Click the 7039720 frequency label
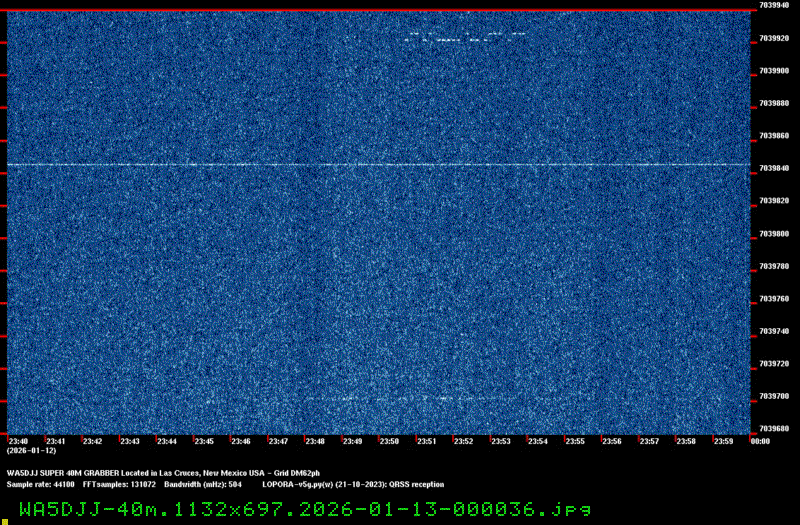The height and width of the screenshot is (525, 800). [774, 364]
